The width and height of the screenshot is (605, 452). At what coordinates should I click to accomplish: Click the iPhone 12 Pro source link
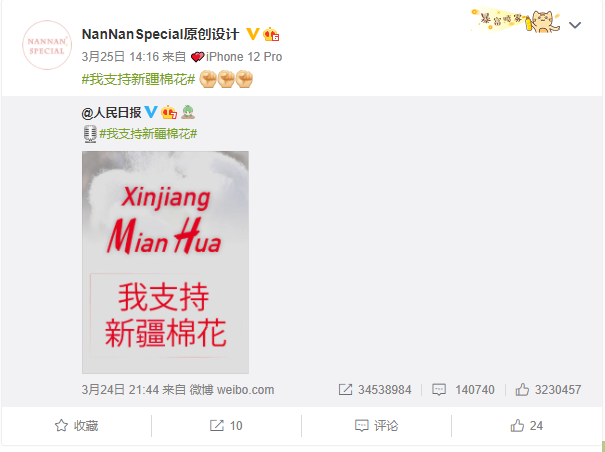click(244, 57)
